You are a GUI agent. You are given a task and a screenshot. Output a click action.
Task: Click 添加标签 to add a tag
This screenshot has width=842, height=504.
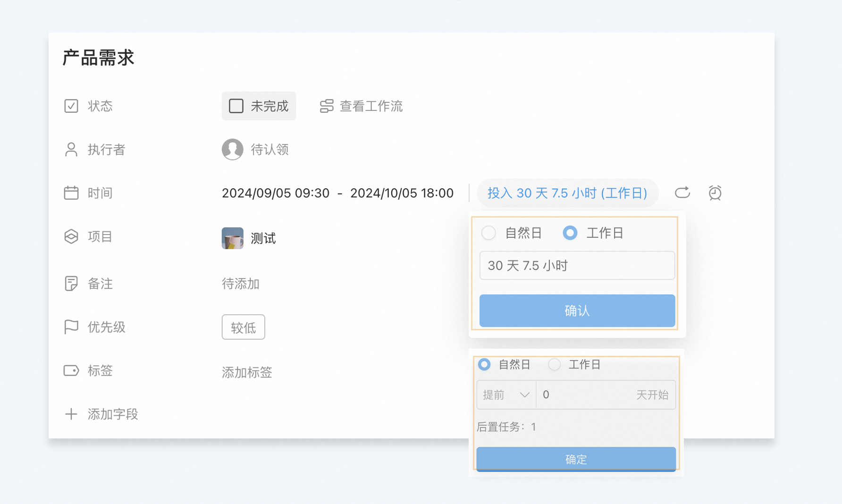[x=247, y=372]
